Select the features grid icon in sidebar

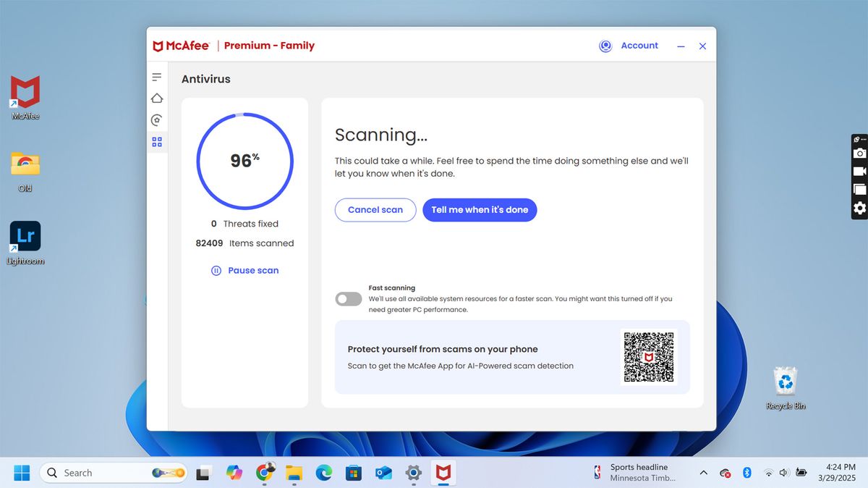tap(156, 142)
